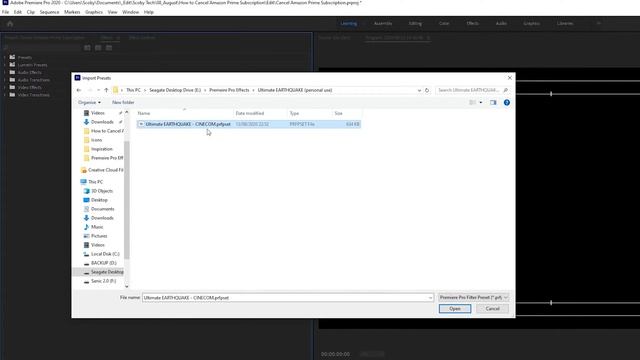Open workspace overflow chevrons in Premiere
The image size is (640, 360).
599,24
